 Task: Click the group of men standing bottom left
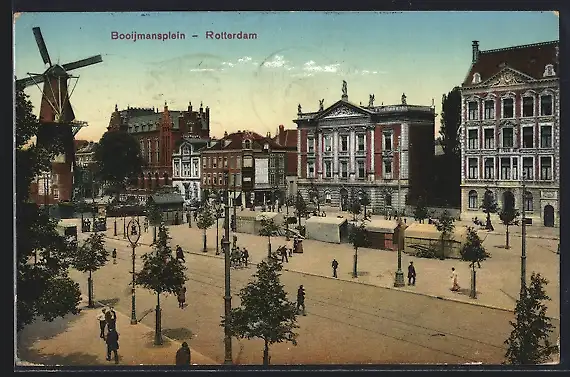tap(109, 333)
